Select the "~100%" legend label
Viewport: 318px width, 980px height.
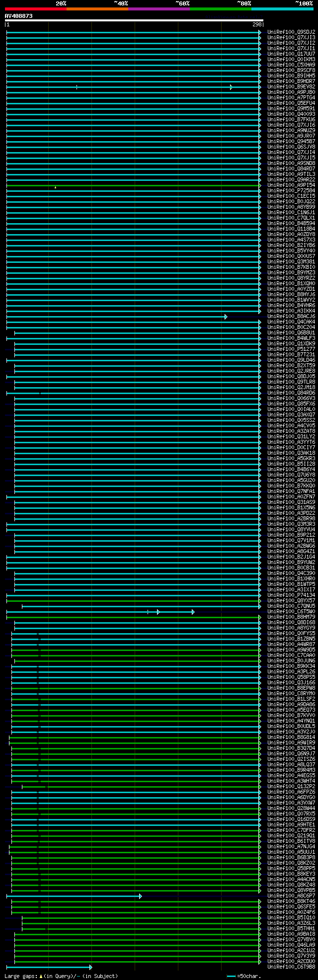(304, 3)
